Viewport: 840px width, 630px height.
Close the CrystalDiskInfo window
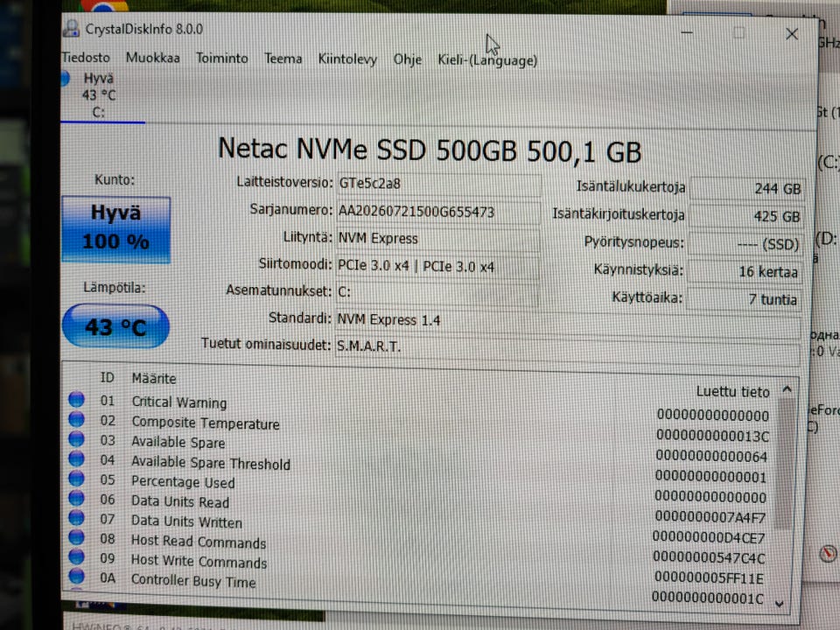click(792, 34)
